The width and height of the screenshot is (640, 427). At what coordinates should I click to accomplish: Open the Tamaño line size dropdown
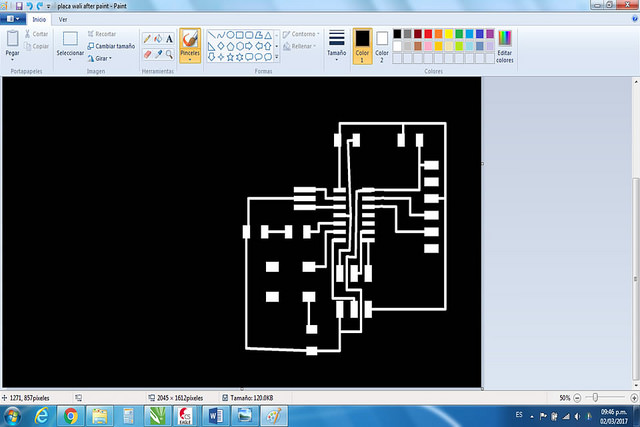337,46
